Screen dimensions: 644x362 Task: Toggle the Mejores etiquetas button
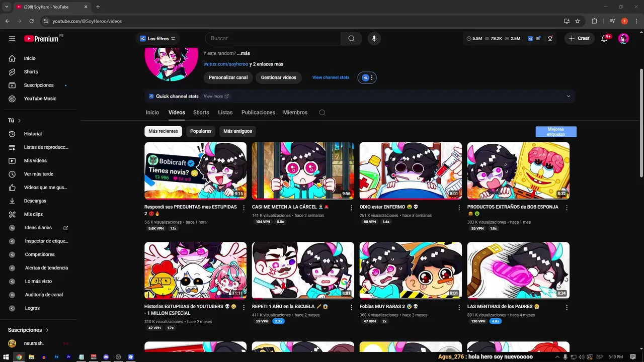556,132
